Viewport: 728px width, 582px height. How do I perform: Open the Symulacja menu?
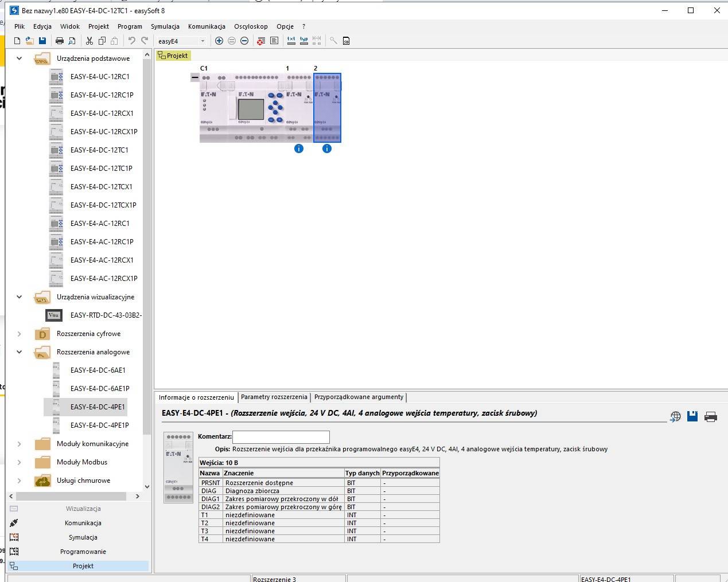coord(165,26)
